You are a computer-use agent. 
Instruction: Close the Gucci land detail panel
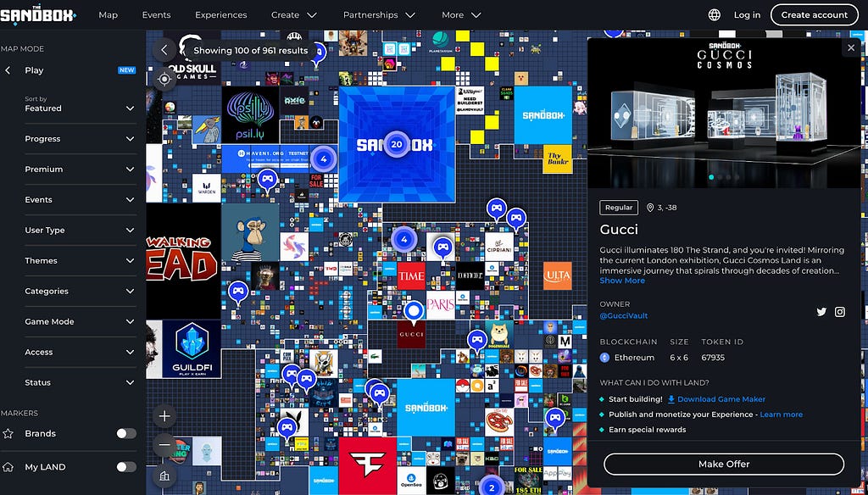[851, 48]
